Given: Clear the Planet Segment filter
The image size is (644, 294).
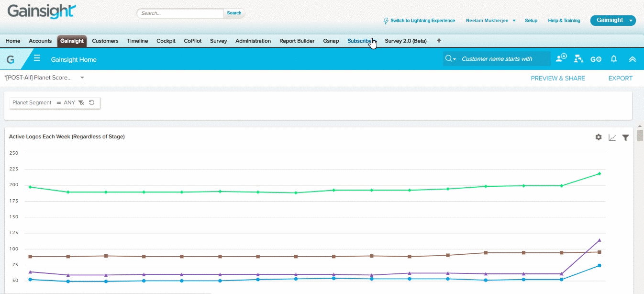Looking at the screenshot, I should click(81, 102).
